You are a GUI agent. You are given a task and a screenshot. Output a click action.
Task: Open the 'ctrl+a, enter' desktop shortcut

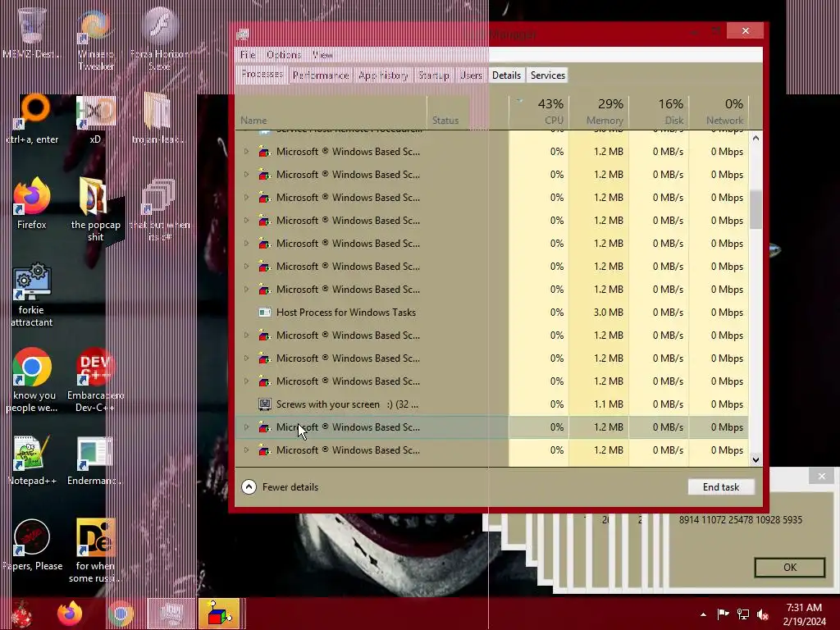[x=33, y=119]
